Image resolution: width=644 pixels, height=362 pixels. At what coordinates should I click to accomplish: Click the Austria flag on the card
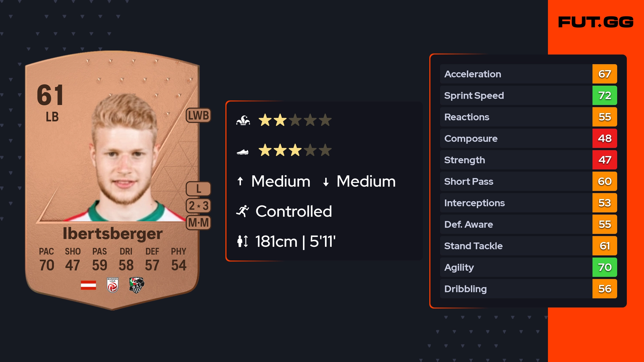(88, 285)
